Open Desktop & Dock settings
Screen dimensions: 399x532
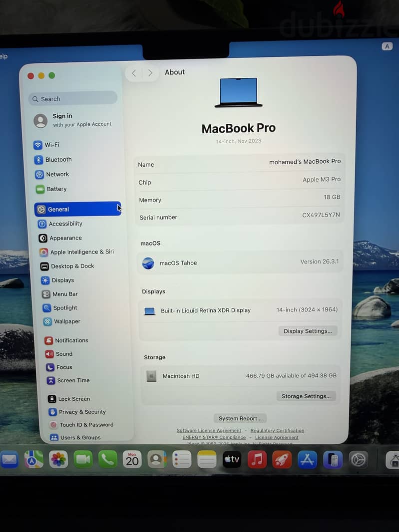67,266
